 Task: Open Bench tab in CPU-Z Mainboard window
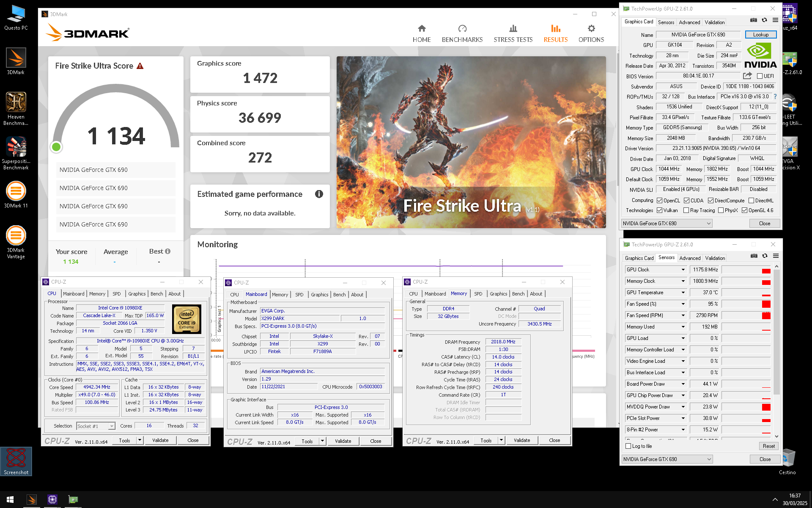[x=340, y=295]
